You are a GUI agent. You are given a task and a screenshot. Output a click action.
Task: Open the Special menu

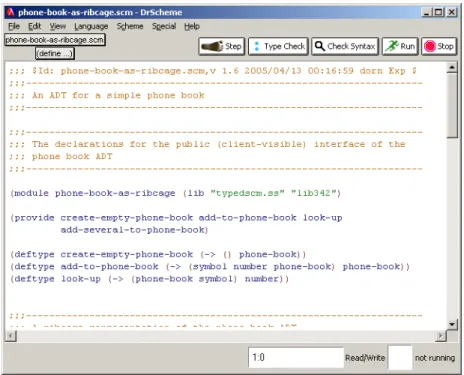coord(164,26)
